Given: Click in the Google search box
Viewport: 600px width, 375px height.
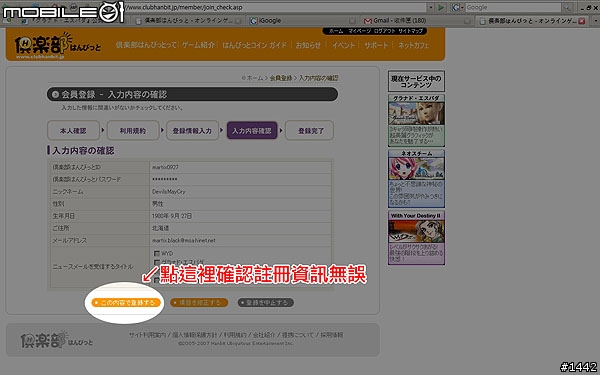Looking at the screenshot, I should pos(513,7).
